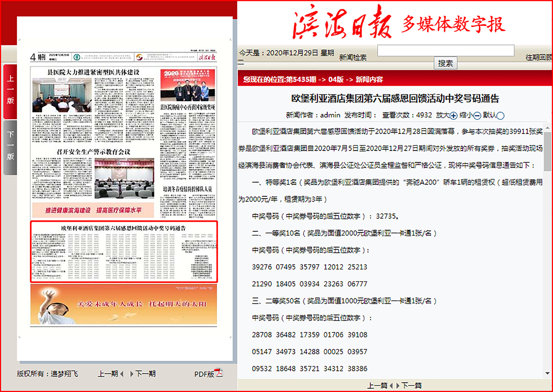Click the next issue right arrow

click(131, 374)
